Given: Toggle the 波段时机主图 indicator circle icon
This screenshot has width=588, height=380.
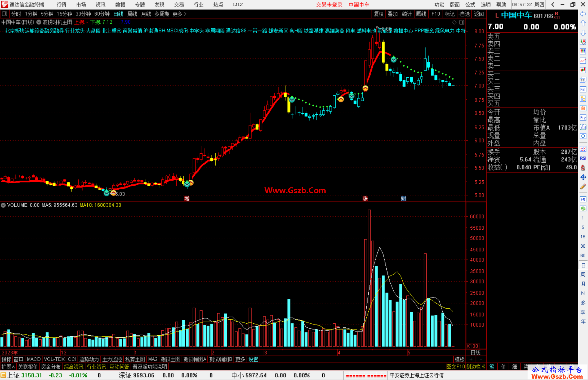Looking at the screenshot, I should coord(39,22).
